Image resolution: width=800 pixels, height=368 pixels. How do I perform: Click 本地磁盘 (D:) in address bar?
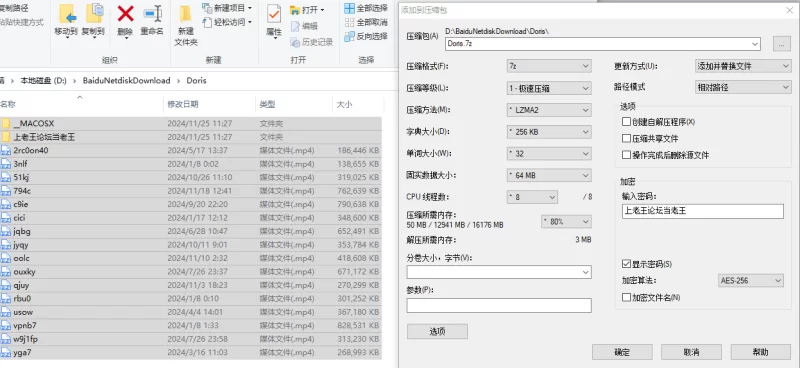pos(43,81)
